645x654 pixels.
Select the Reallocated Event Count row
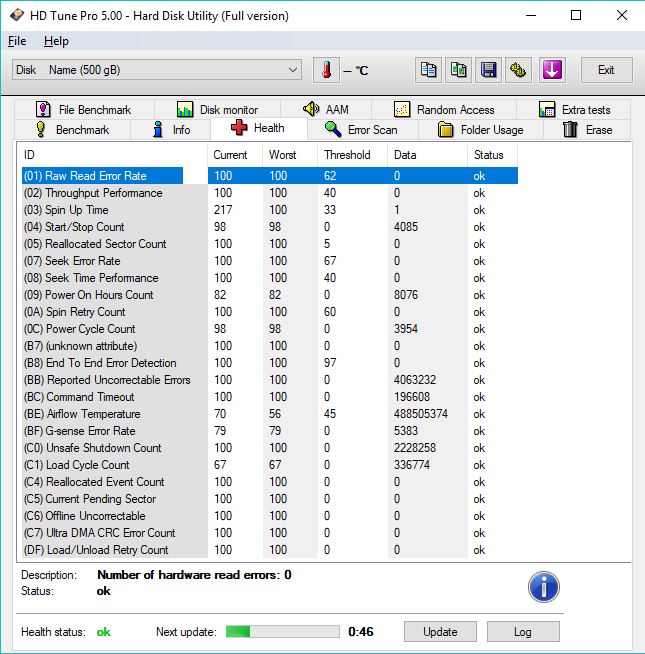click(270, 482)
